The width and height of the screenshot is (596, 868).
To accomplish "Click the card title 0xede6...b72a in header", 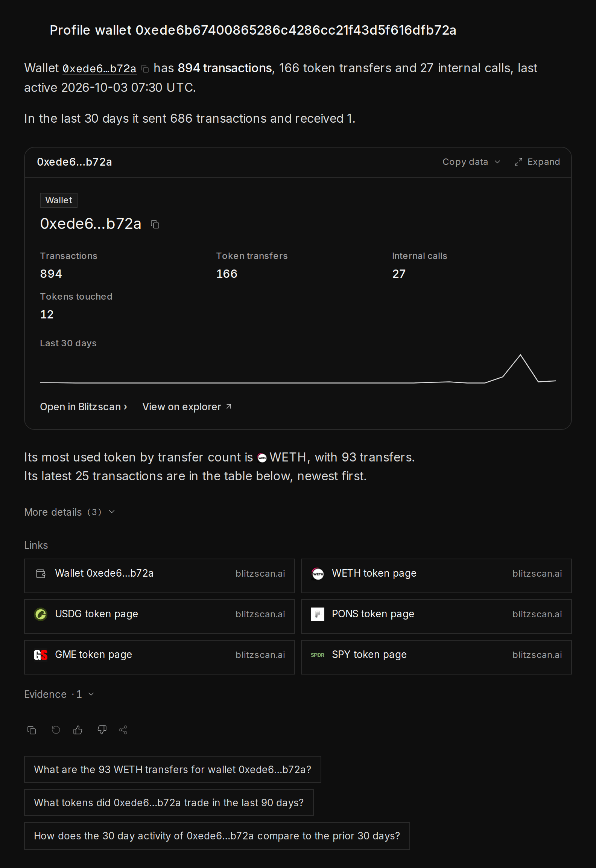I will (x=74, y=162).
